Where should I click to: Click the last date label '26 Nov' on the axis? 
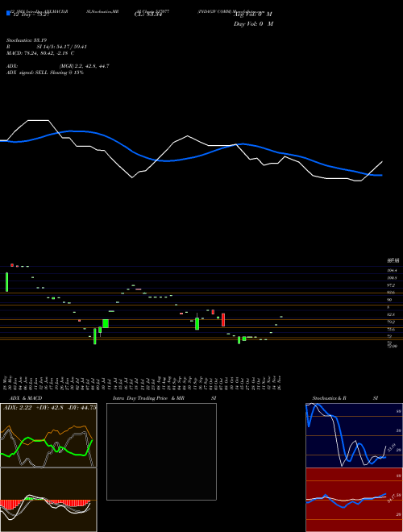click(279, 383)
